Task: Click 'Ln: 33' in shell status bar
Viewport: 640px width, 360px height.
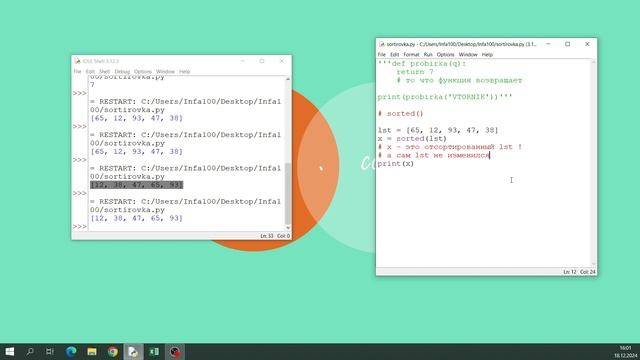Action: coord(267,236)
